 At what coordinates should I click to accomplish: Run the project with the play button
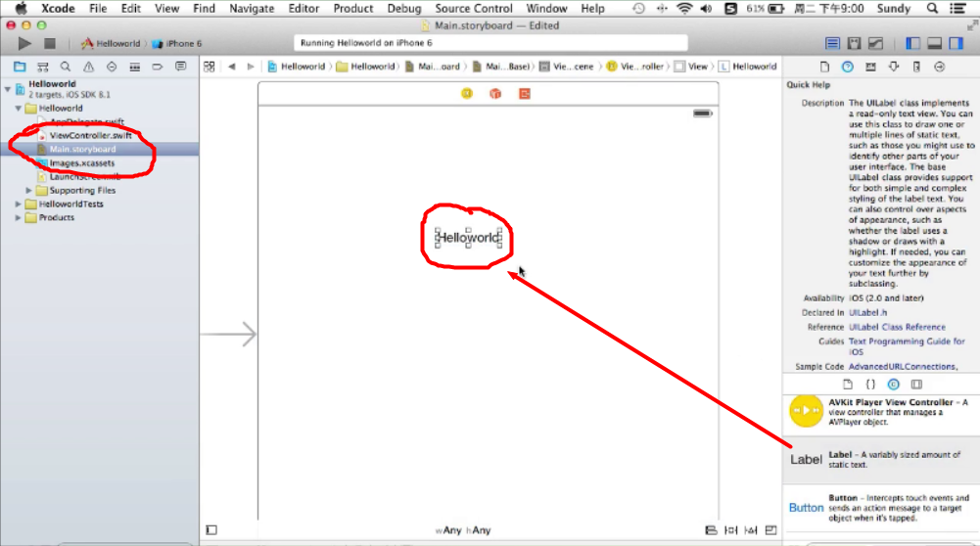tap(24, 43)
